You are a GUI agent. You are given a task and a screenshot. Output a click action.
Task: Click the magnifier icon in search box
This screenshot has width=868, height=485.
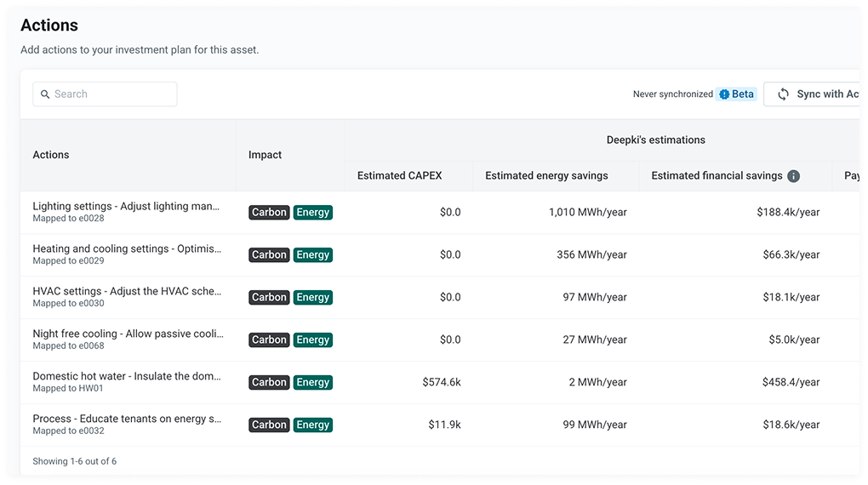[x=45, y=94]
